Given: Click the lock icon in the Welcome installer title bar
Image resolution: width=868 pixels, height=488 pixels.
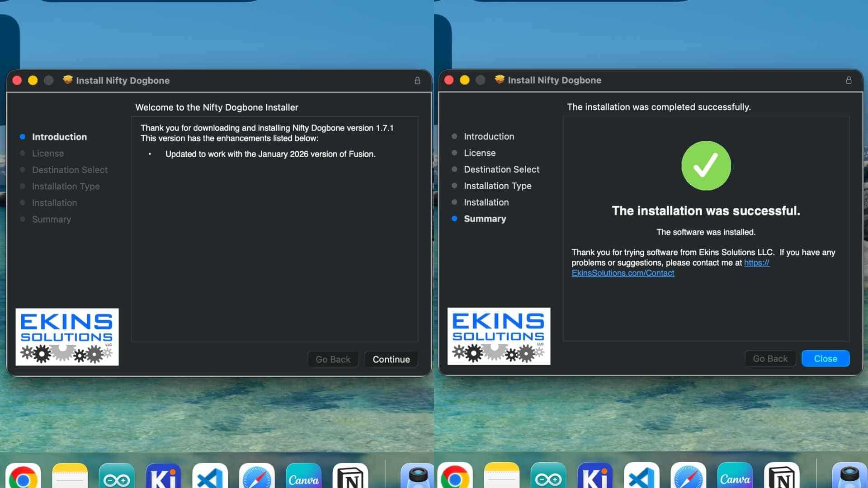Looking at the screenshot, I should [417, 80].
